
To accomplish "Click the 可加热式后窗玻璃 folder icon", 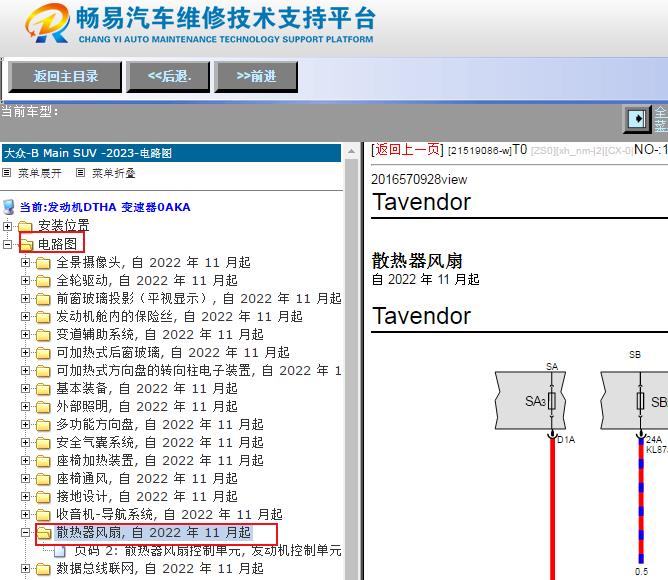I will click(43, 353).
